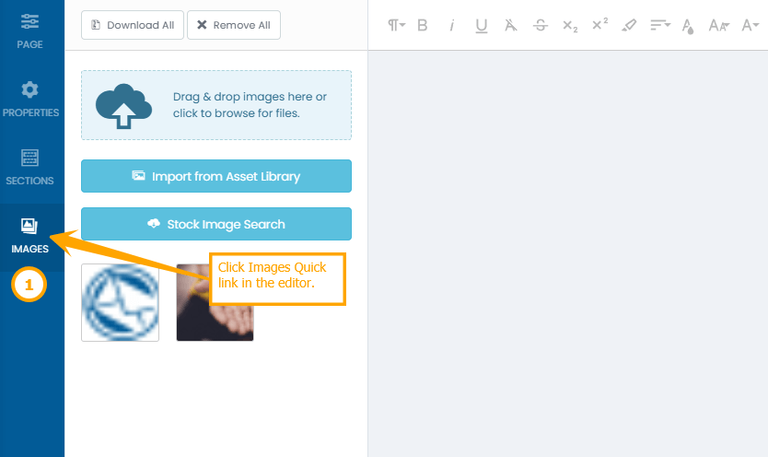
Task: Open the font size dropdown
Action: coord(719,25)
